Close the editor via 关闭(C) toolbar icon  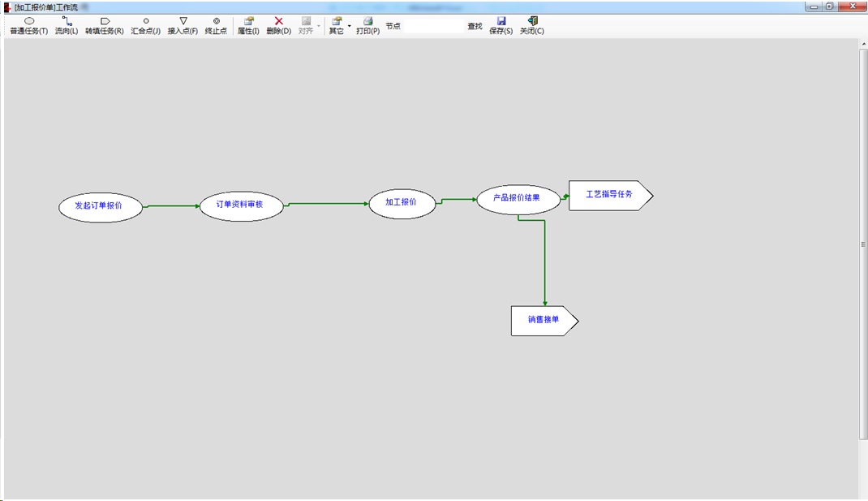click(532, 26)
